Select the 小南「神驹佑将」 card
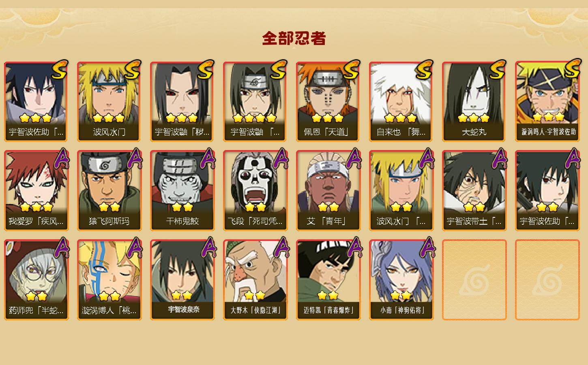Image resolution: width=588 pixels, height=365 pixels. coord(401,280)
